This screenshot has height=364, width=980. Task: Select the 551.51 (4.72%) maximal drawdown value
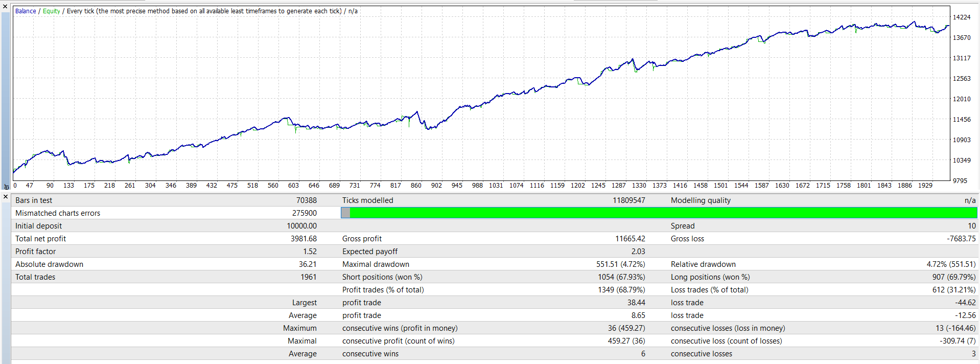620,264
